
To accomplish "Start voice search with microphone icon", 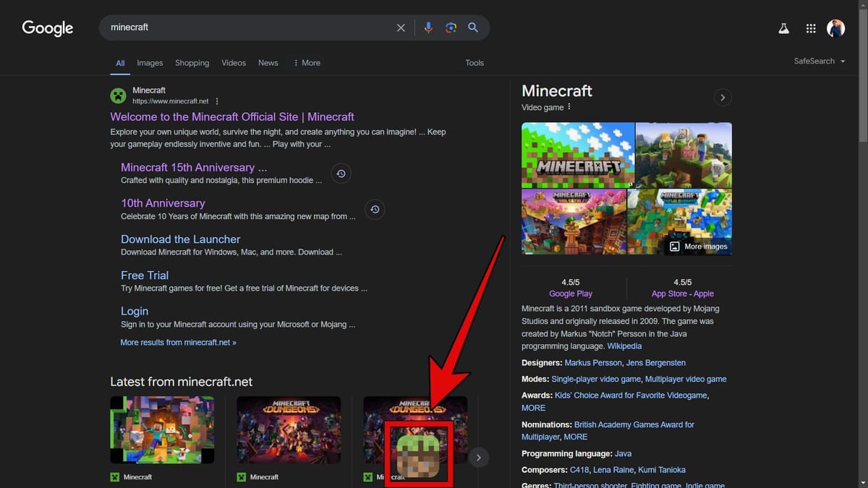I will (x=428, y=27).
